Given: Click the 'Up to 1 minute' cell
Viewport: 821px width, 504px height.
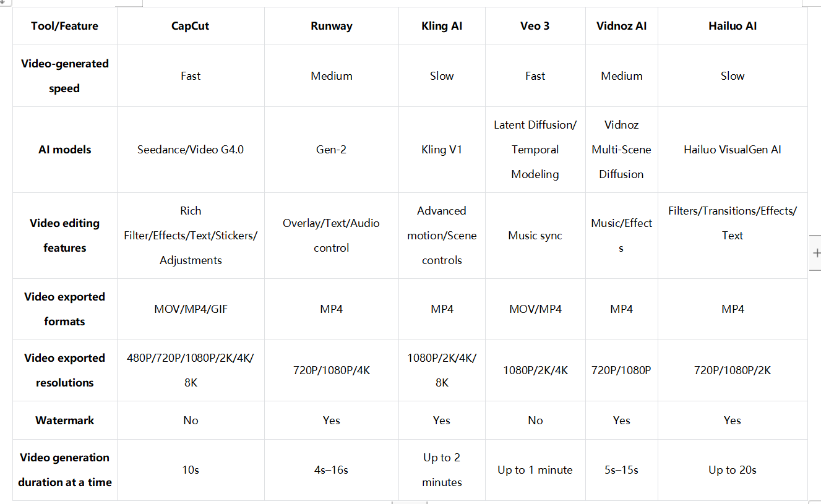Looking at the screenshot, I should point(535,470).
